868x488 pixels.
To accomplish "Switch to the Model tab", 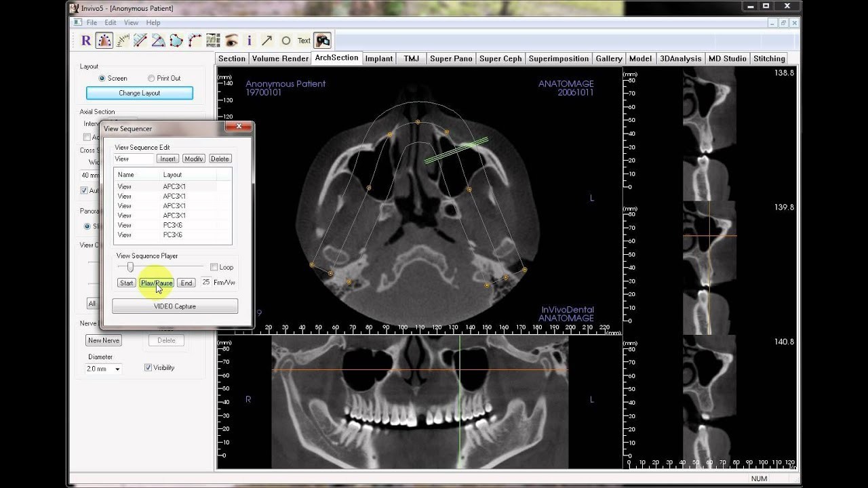I will 640,59.
